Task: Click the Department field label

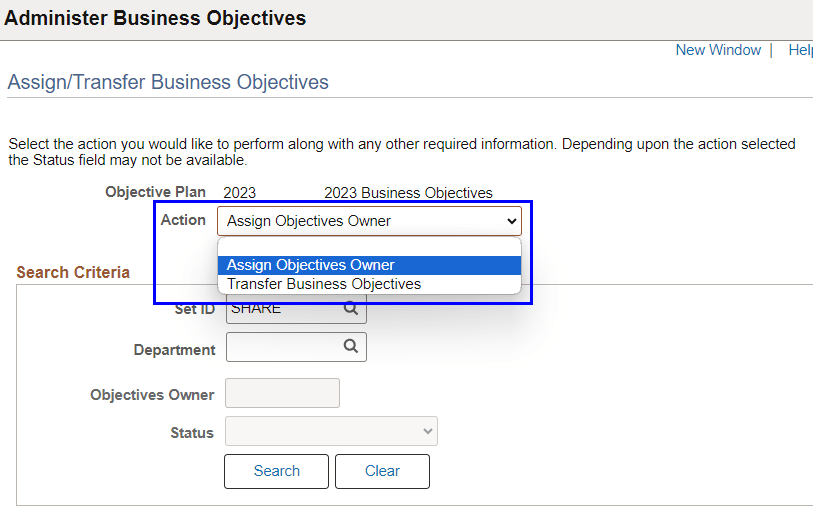Action: click(x=174, y=350)
